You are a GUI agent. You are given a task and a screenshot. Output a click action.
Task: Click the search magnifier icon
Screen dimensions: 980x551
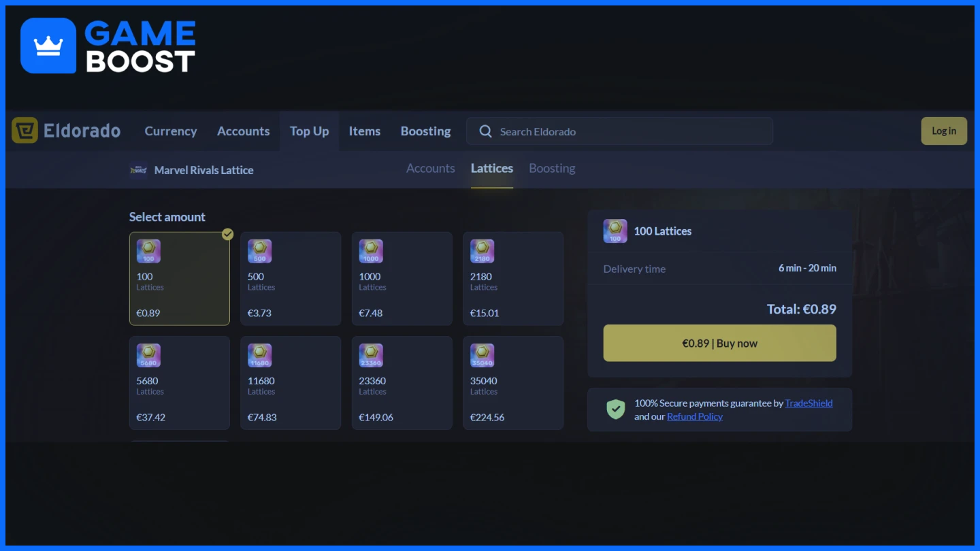(485, 131)
